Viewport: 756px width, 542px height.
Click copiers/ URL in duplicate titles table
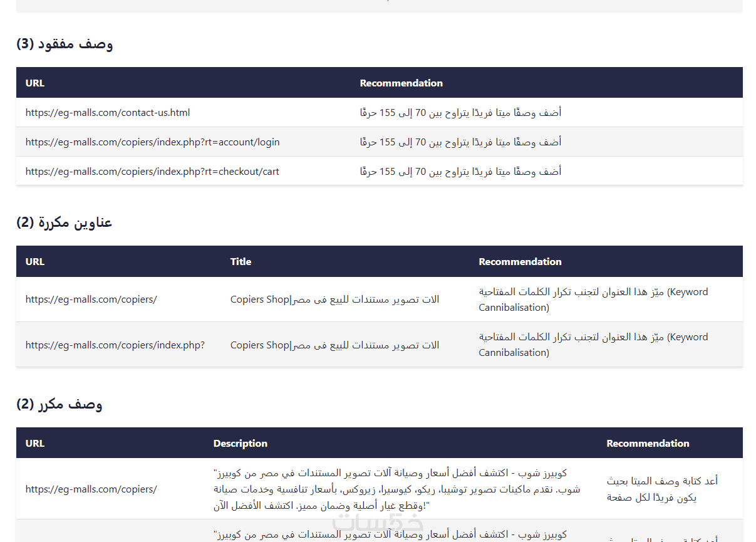pyautogui.click(x=91, y=300)
